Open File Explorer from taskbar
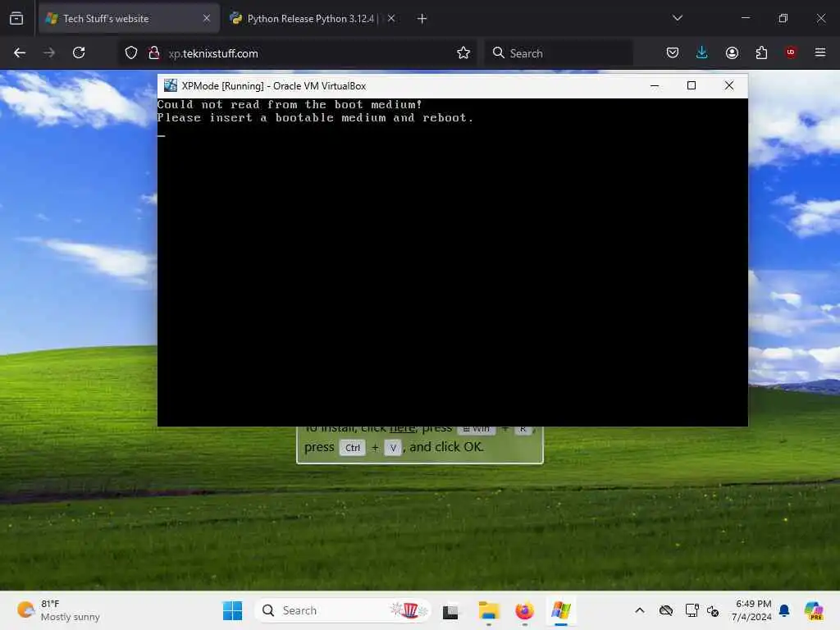The height and width of the screenshot is (630, 840). (x=489, y=610)
